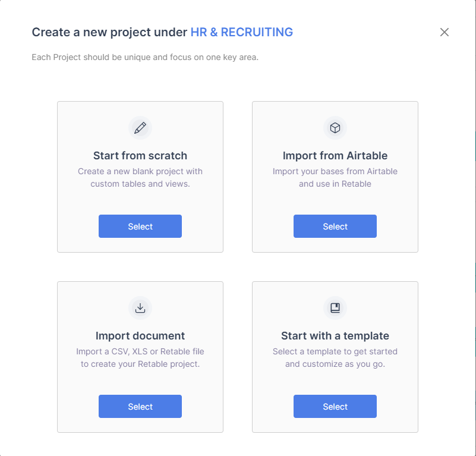Close the new project dialog with X
This screenshot has height=456, width=476.
[445, 32]
